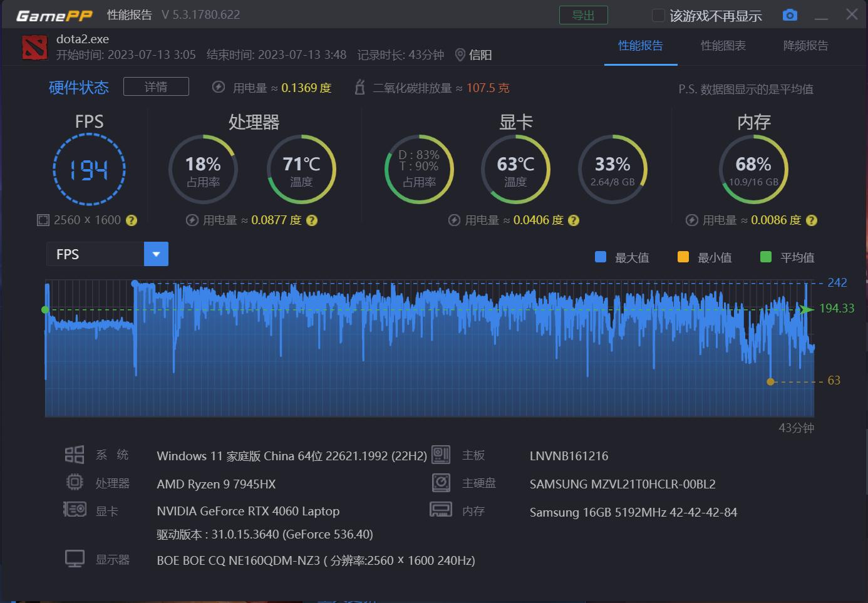868x603 pixels.
Task: Click the camera screenshot icon
Action: pyautogui.click(x=790, y=15)
